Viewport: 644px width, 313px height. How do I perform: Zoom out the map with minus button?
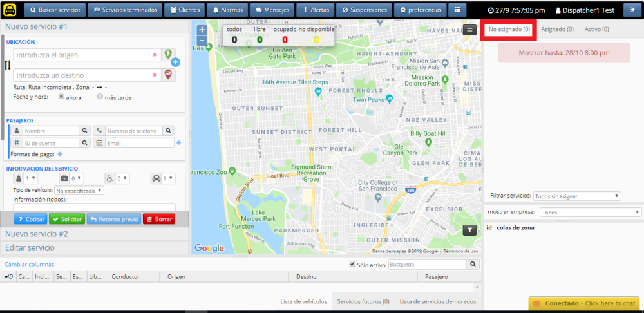pos(202,41)
